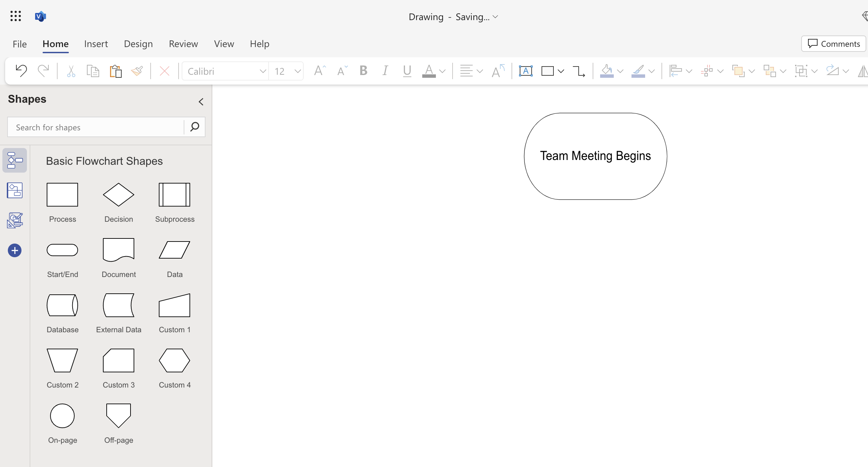This screenshot has width=868, height=467.
Task: Open the Insert menu tab
Action: [96, 44]
